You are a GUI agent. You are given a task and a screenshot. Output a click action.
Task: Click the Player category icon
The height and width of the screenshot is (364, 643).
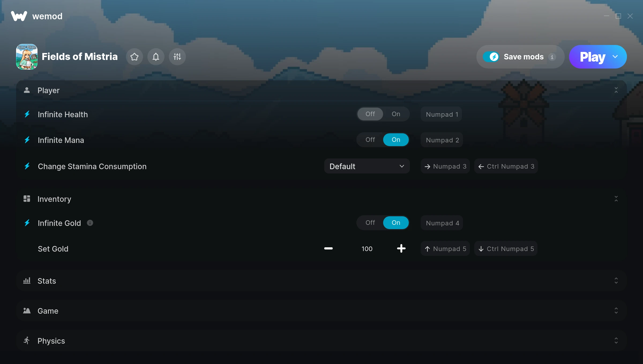(27, 90)
